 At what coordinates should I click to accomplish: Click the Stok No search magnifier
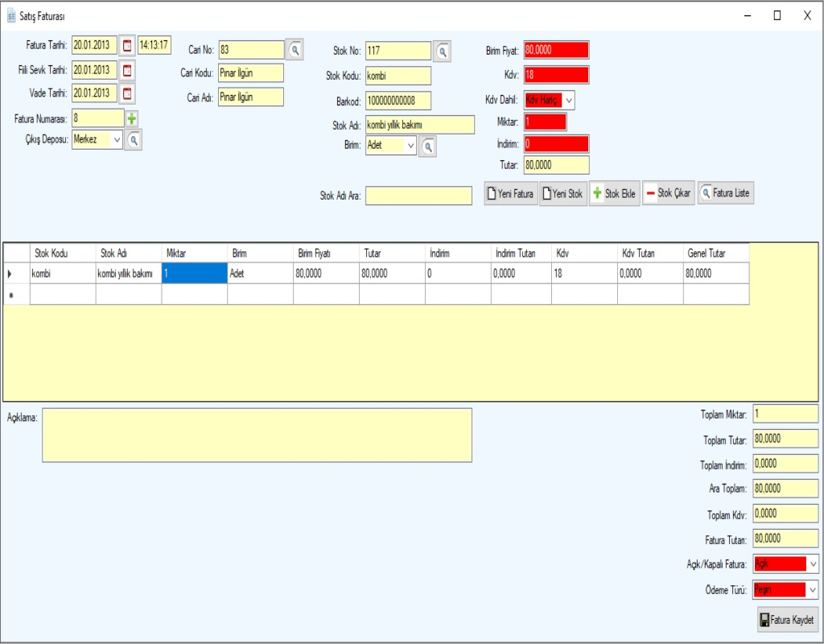[x=442, y=52]
